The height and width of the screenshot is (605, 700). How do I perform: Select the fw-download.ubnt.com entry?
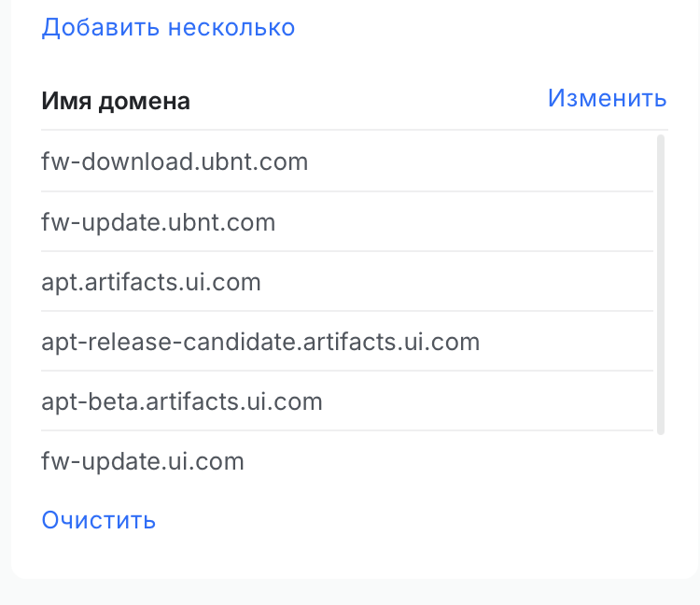click(175, 162)
